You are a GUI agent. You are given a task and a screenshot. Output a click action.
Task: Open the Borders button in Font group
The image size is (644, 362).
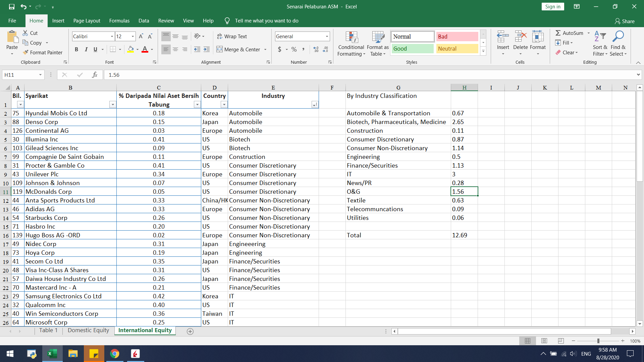pyautogui.click(x=113, y=49)
